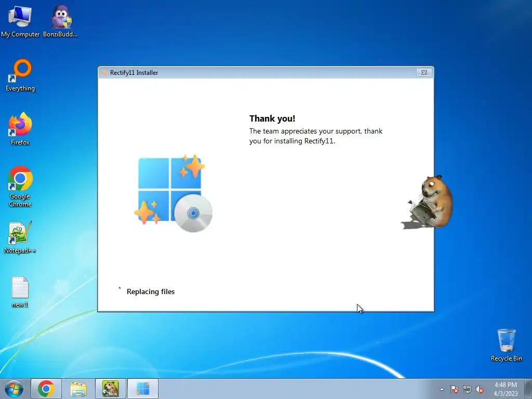Select the Everything search shortcut icon
Screen dimensions: 532x399
pyautogui.click(x=20, y=75)
